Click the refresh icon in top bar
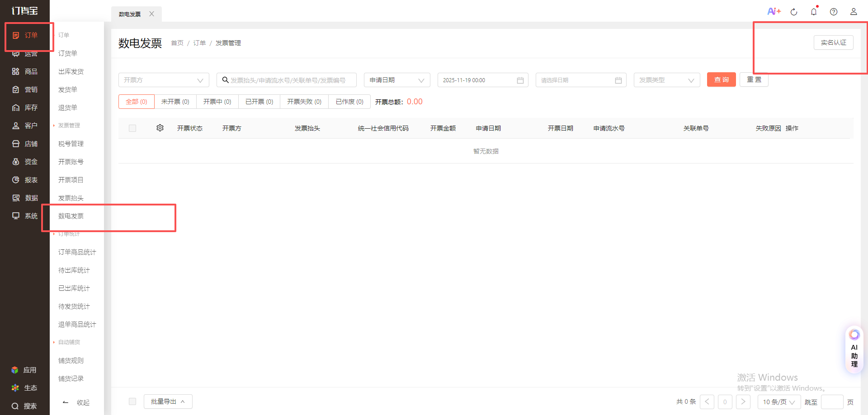Viewport: 868px width, 415px height. (794, 12)
